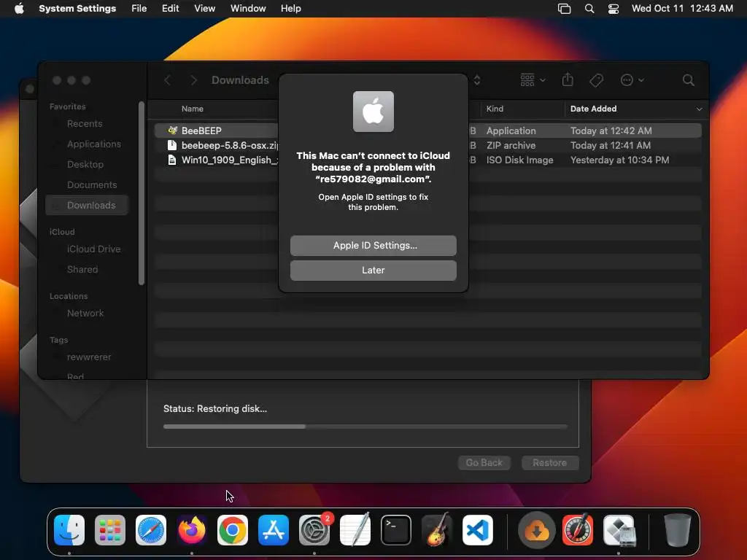Image resolution: width=747 pixels, height=560 pixels.
Task: Open Terminal from the Dock
Action: tap(396, 530)
